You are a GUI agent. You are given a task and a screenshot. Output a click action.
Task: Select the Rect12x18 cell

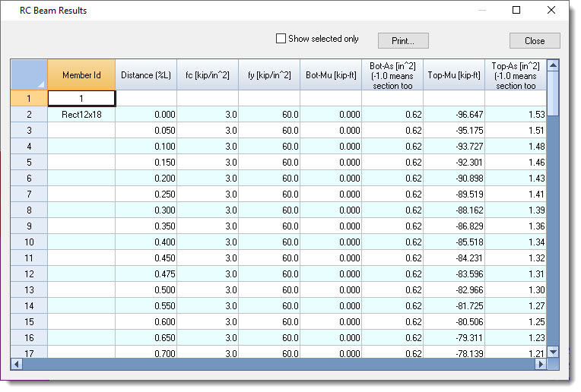(x=81, y=114)
